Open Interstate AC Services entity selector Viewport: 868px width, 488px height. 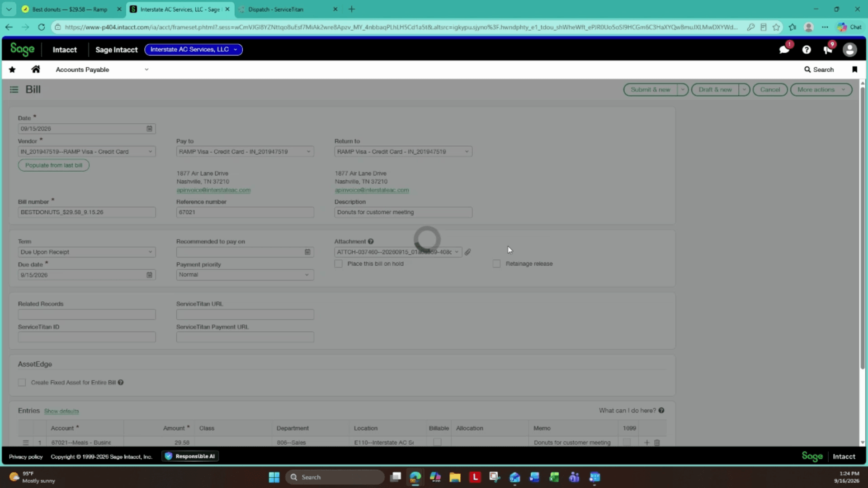pos(193,49)
